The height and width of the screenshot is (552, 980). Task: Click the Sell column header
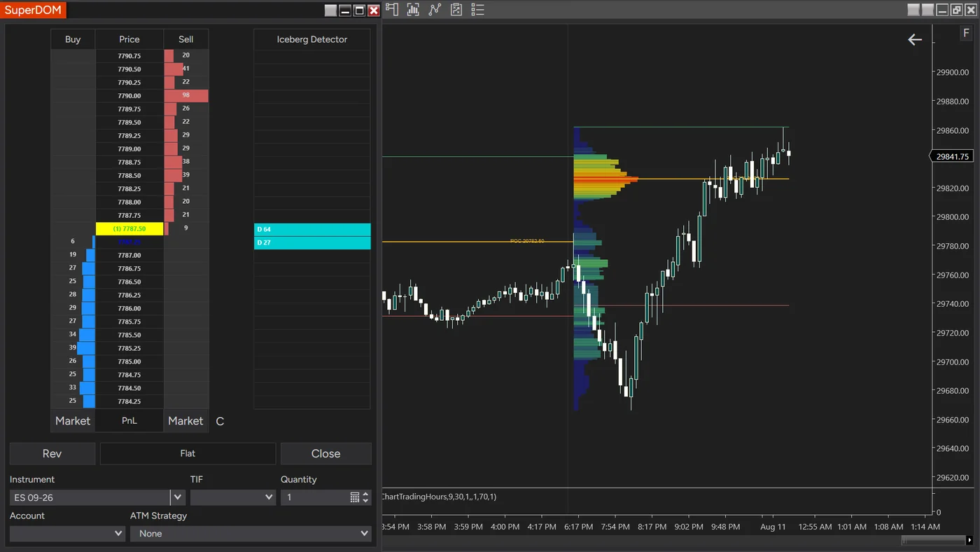click(186, 39)
